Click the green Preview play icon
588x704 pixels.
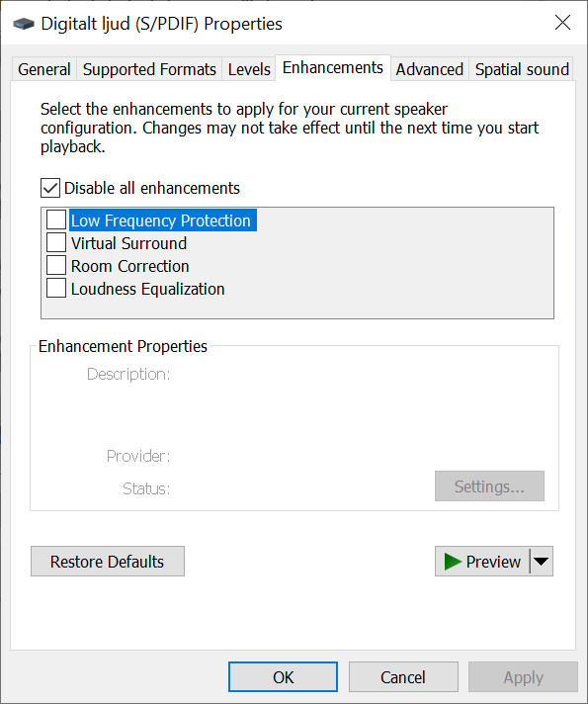tap(453, 562)
